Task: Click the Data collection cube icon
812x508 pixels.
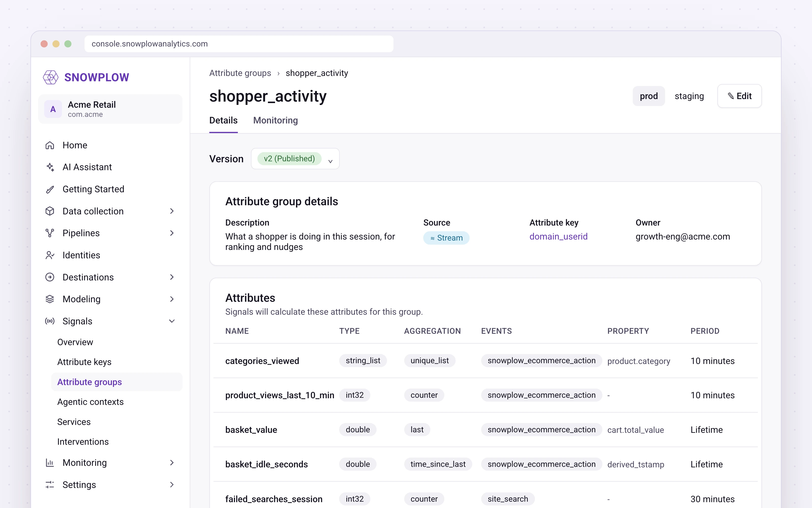Action: point(50,211)
